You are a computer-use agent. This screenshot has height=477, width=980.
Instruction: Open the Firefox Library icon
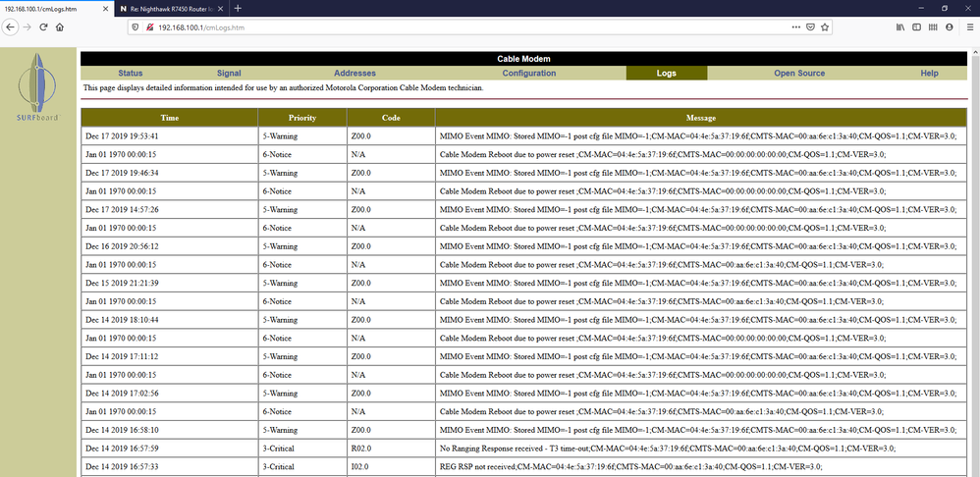click(899, 27)
